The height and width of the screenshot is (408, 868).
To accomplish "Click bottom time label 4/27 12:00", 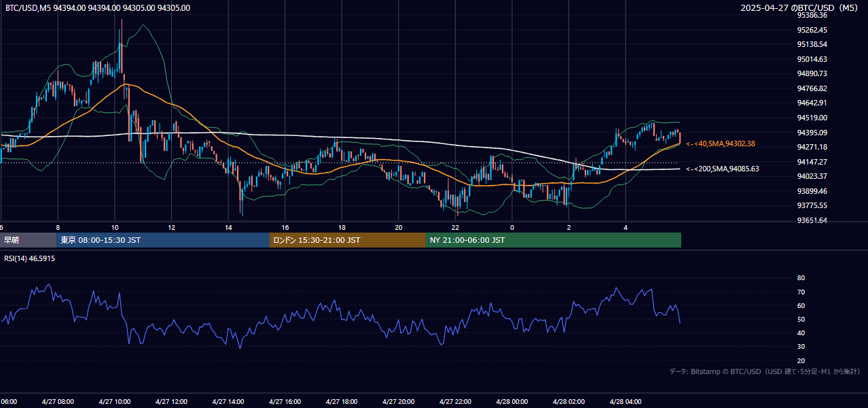I will [x=171, y=401].
